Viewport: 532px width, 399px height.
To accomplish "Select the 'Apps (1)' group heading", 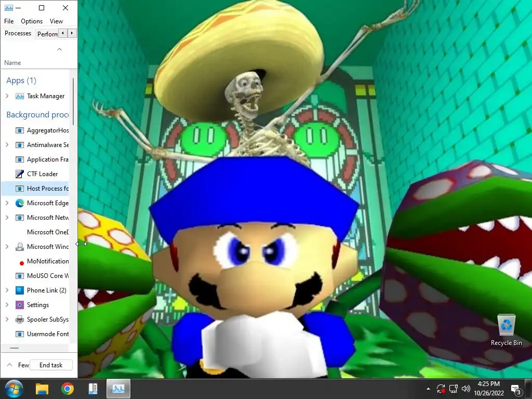I will [21, 81].
